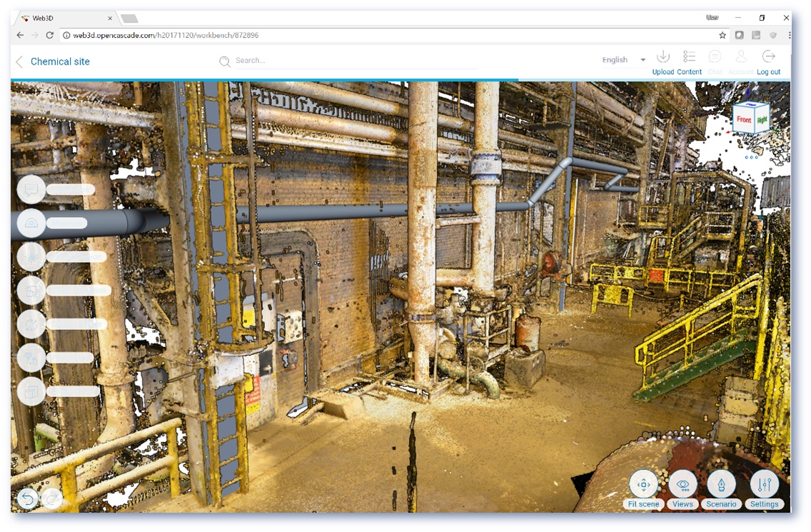Go back using the arrow beside Chemical site
This screenshot has height=532, width=811.
pos(19,62)
